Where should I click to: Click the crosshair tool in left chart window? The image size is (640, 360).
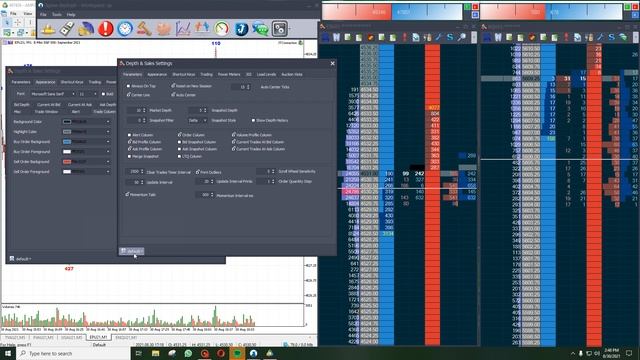[x=18, y=23]
